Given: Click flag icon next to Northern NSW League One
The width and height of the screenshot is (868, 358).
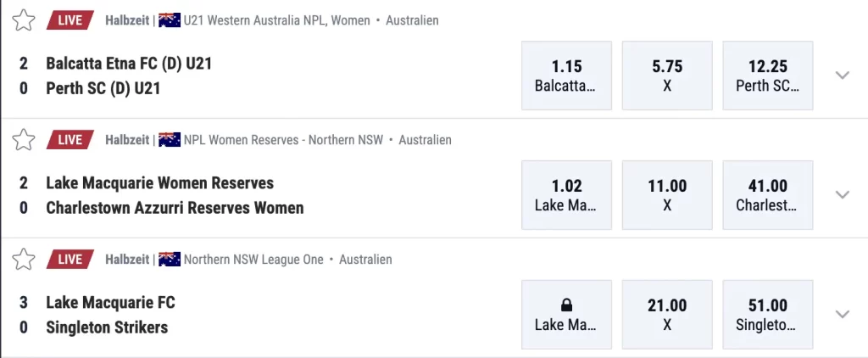Looking at the screenshot, I should click(170, 260).
